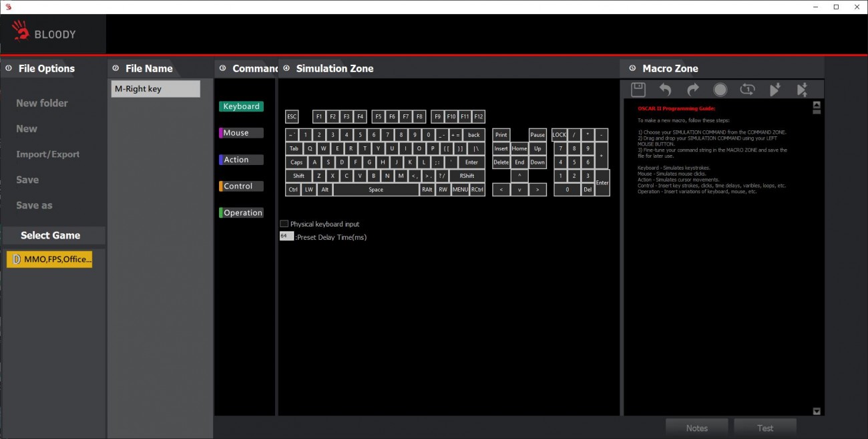
Task: Undo the last macro edit
Action: pos(665,90)
